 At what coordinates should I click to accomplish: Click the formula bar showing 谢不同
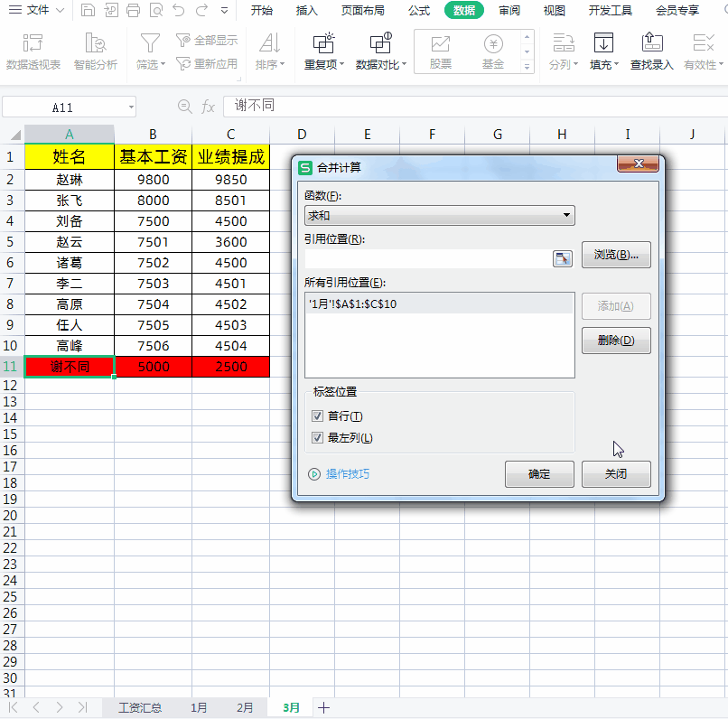coord(475,107)
